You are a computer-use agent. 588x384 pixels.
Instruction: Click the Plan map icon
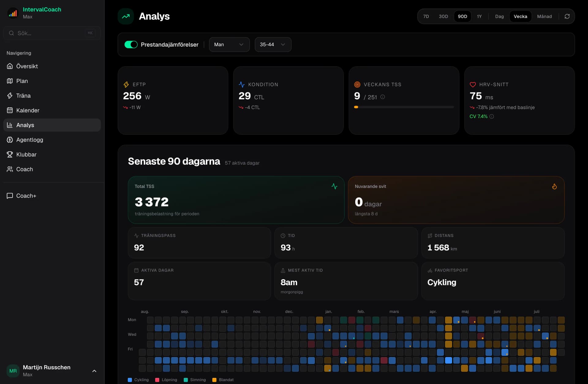[10, 81]
